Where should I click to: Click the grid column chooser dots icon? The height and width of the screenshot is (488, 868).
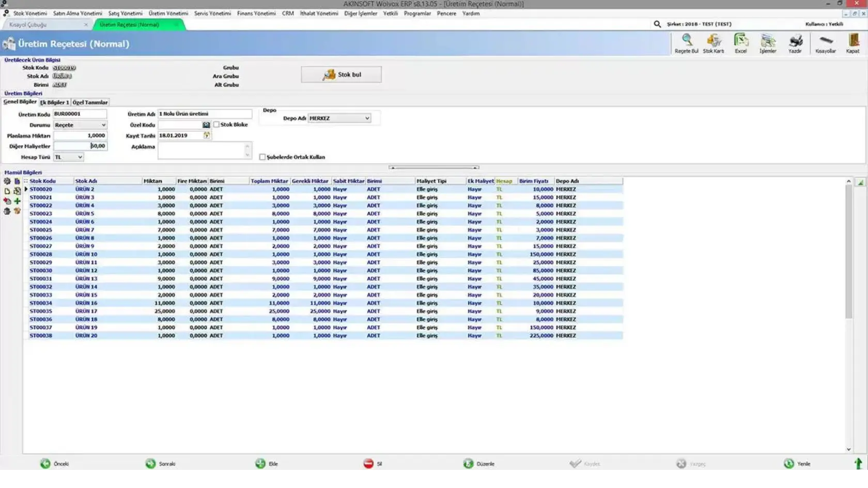(25, 181)
